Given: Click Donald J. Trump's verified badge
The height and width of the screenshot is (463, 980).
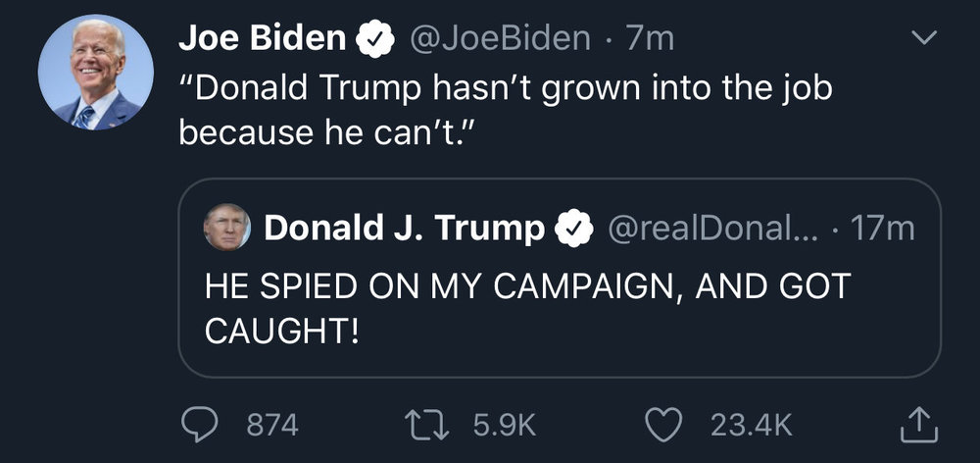Looking at the screenshot, I should click(x=574, y=230).
